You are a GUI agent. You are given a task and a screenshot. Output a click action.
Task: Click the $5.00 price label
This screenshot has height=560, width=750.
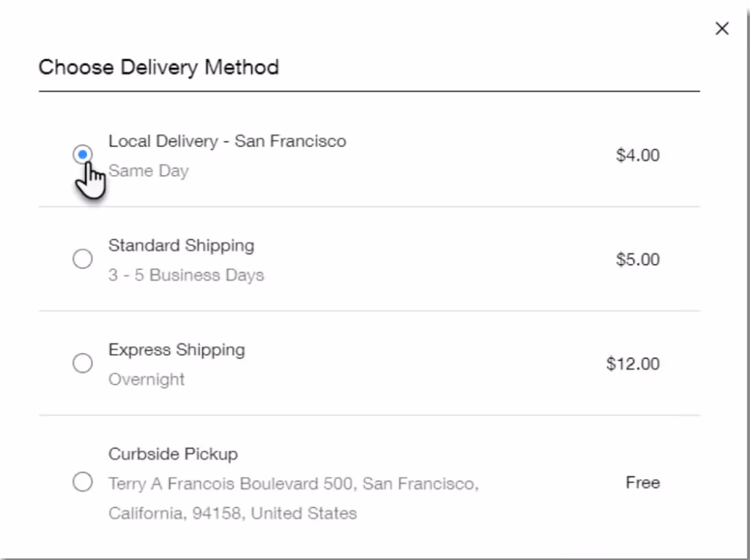[x=637, y=258]
